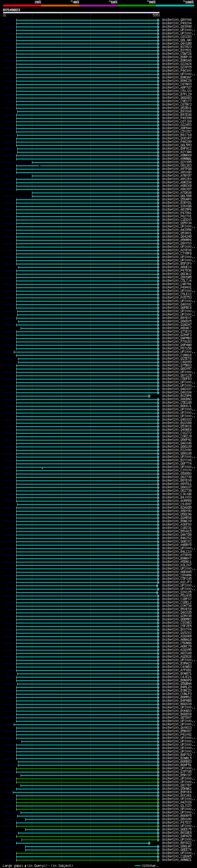Click the =100char. scale legend
The height and width of the screenshot is (868, 197).
tap(147, 865)
